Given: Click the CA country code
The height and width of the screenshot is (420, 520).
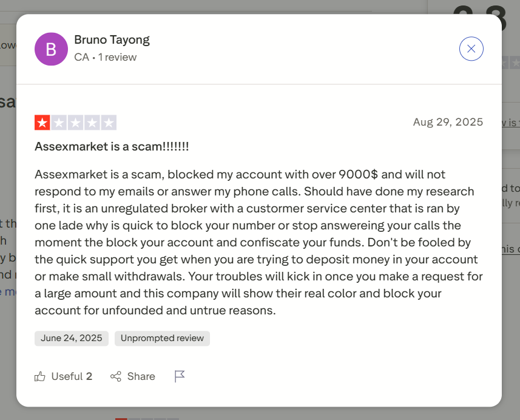Looking at the screenshot, I should click(81, 57).
